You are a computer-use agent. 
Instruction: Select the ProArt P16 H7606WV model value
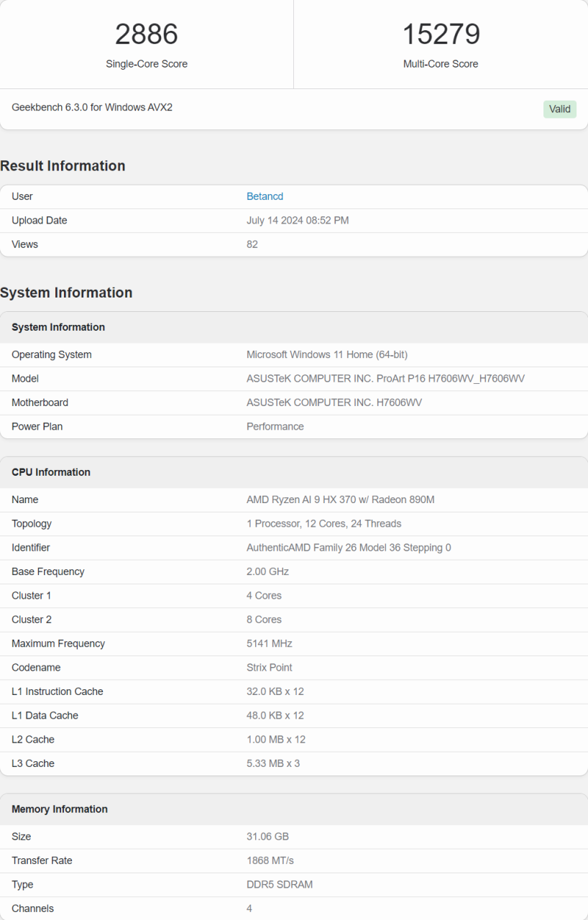click(x=385, y=379)
